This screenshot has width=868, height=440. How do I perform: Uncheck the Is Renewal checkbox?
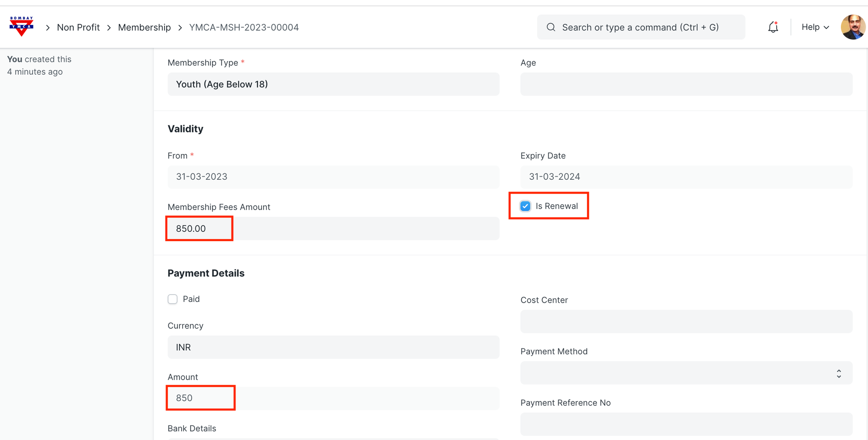tap(525, 206)
